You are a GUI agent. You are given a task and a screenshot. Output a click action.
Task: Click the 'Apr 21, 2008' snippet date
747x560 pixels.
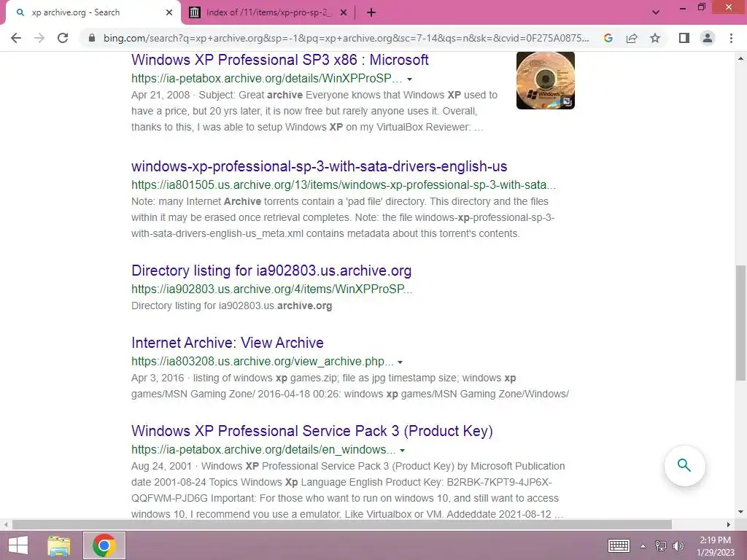point(160,96)
